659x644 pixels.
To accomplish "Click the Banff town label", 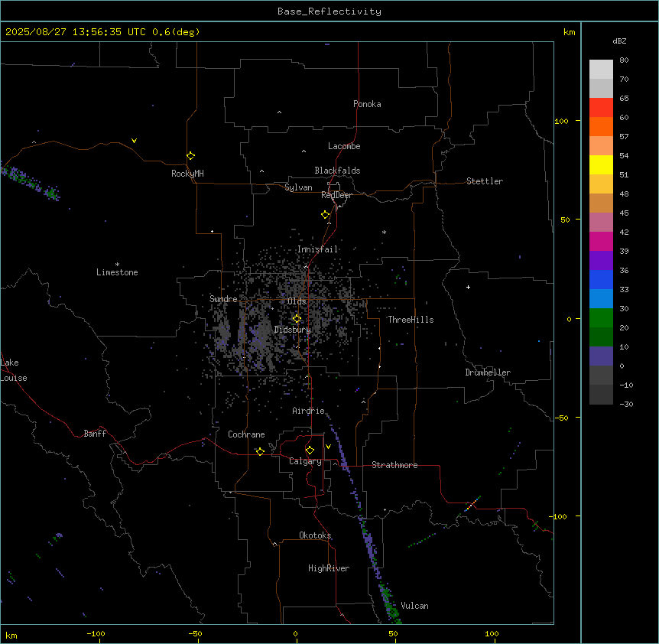I will pyautogui.click(x=95, y=434).
